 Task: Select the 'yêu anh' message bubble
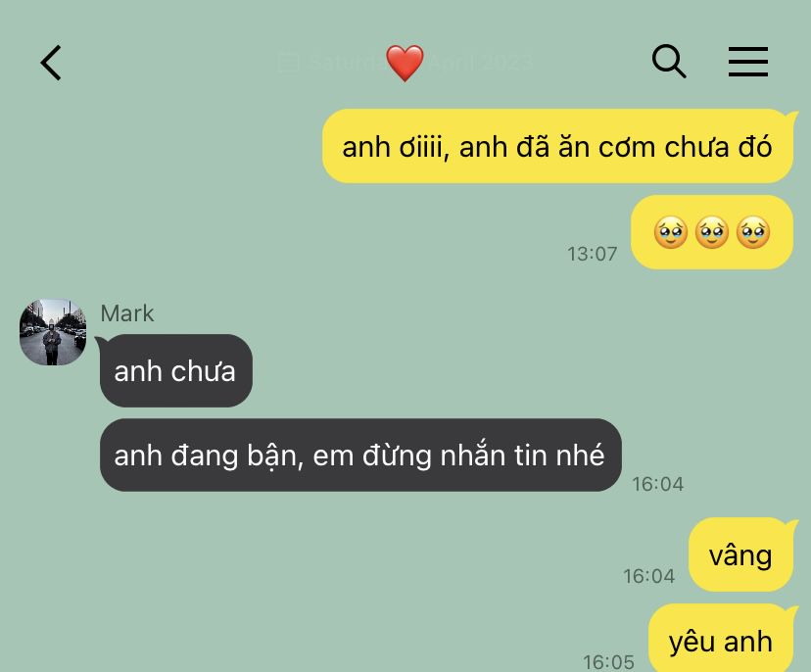coord(721,639)
